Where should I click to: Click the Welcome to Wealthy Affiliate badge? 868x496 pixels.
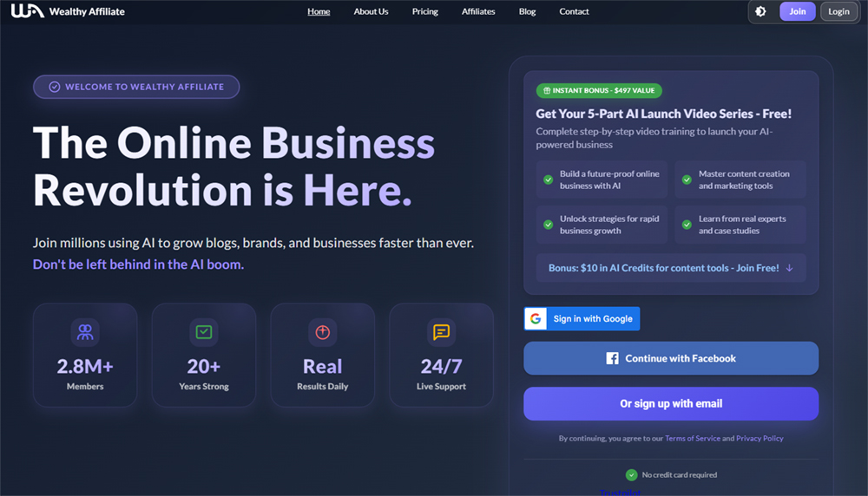[x=136, y=87]
